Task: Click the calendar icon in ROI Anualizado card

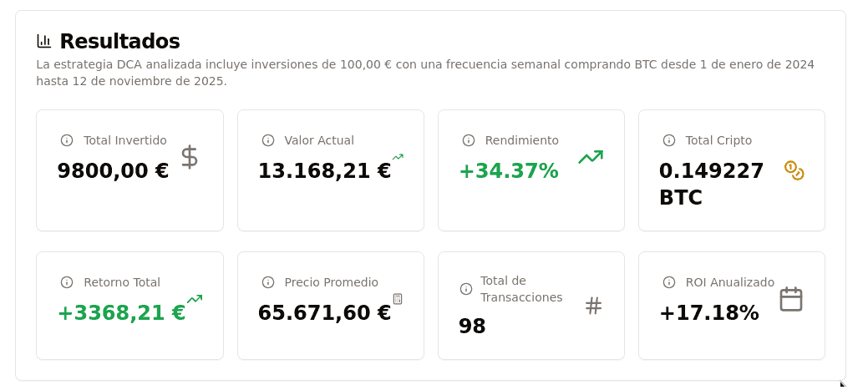Action: (790, 299)
